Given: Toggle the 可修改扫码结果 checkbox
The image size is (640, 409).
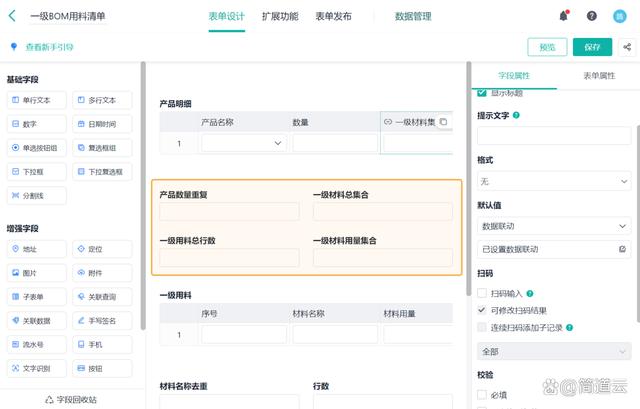Looking at the screenshot, I should (x=482, y=310).
